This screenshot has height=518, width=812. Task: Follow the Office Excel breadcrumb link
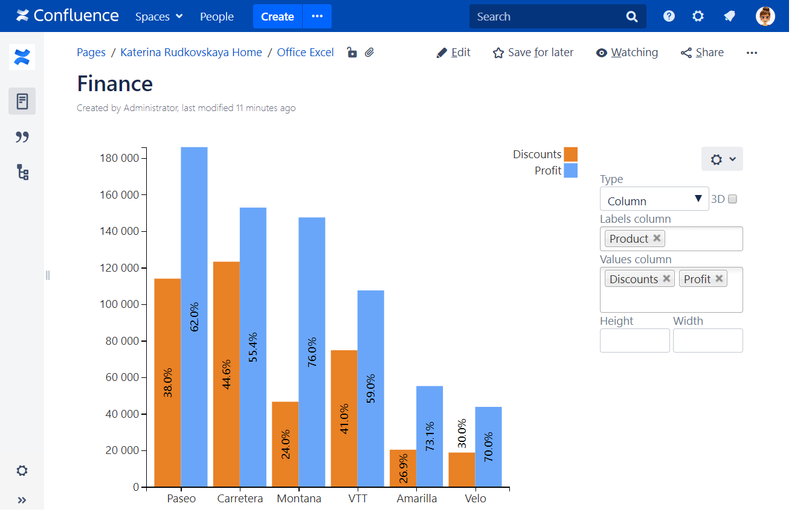pos(305,53)
